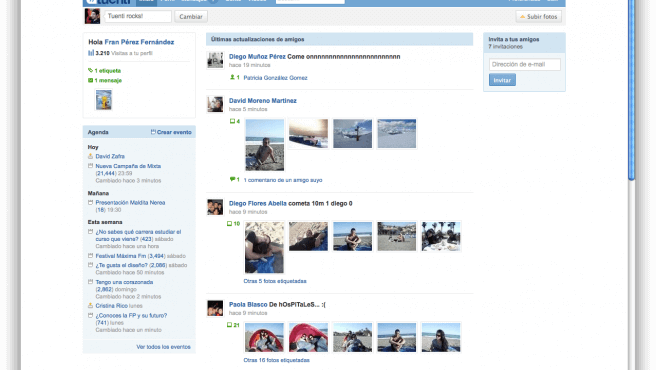Open Diego Muñoz Pérez's profile link
656x370 pixels.
pos(257,57)
